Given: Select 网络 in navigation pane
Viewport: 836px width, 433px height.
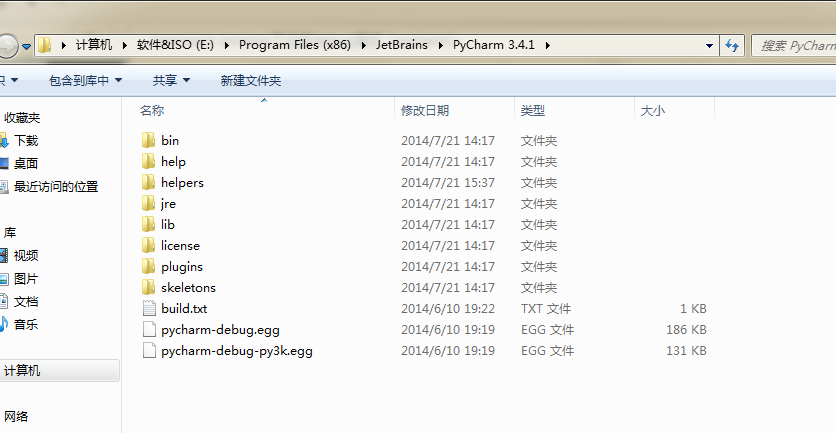Looking at the screenshot, I should pyautogui.click(x=15, y=416).
